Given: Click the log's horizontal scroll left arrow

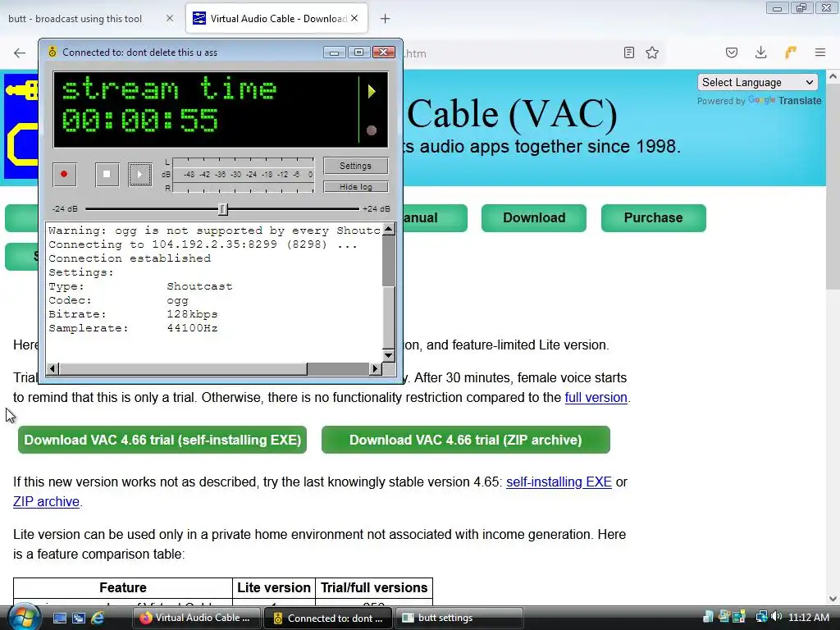Looking at the screenshot, I should [x=52, y=368].
